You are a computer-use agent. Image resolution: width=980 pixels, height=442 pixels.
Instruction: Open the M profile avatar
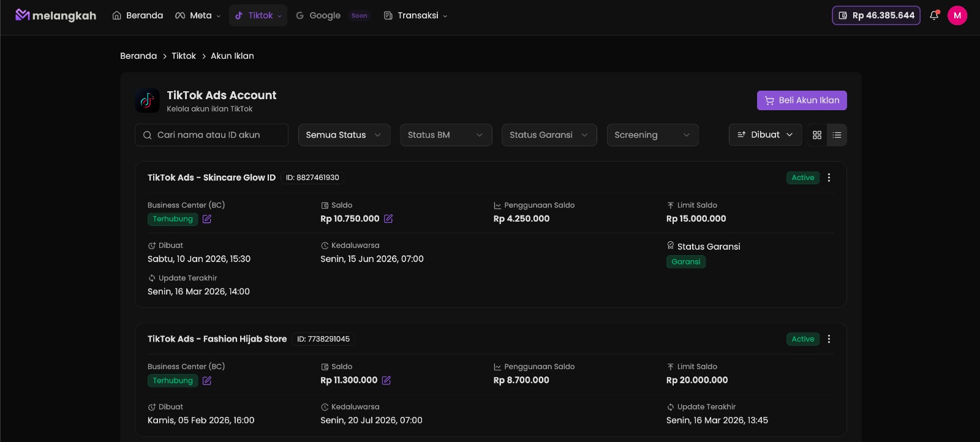pos(957,15)
